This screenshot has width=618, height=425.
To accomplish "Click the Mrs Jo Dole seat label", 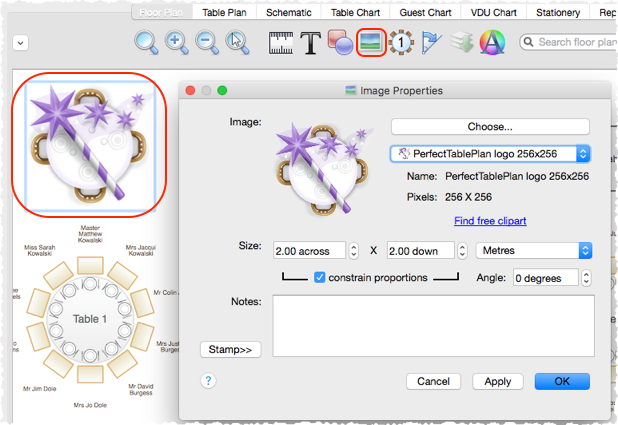I will (x=90, y=405).
